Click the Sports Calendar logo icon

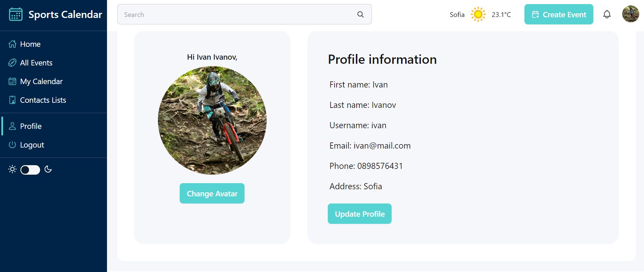16,15
